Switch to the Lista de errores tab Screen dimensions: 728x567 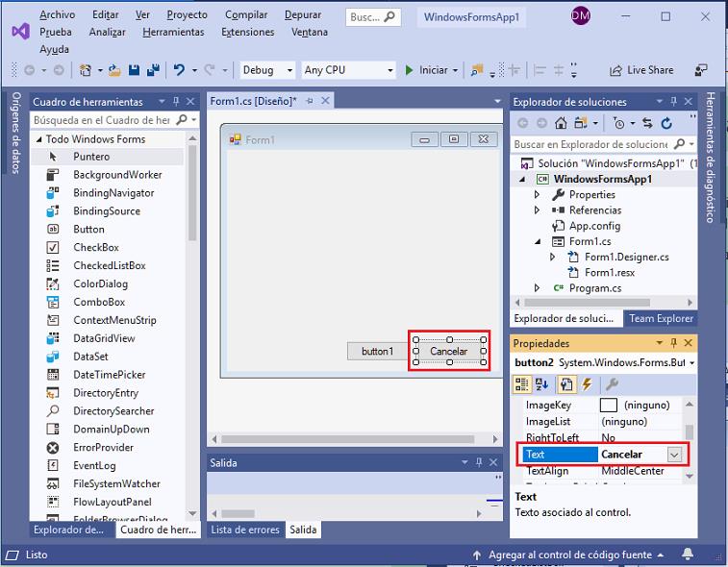pos(245,530)
